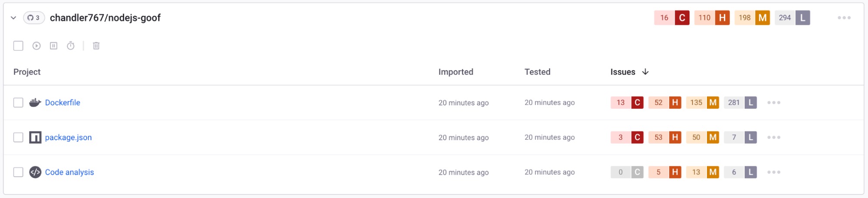The image size is (868, 198).
Task: Open the more options menu for package.json
Action: [774, 138]
